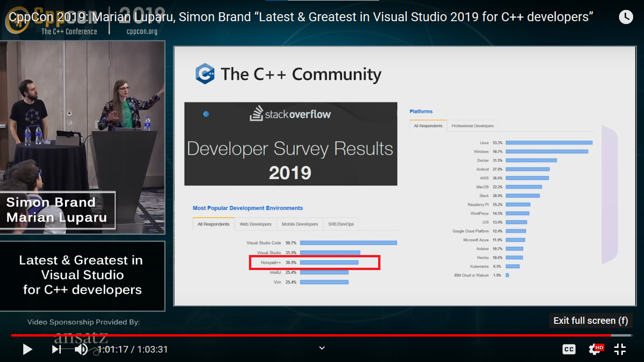The height and width of the screenshot is (362, 644).
Task: Play the paused video
Action: pos(27,349)
